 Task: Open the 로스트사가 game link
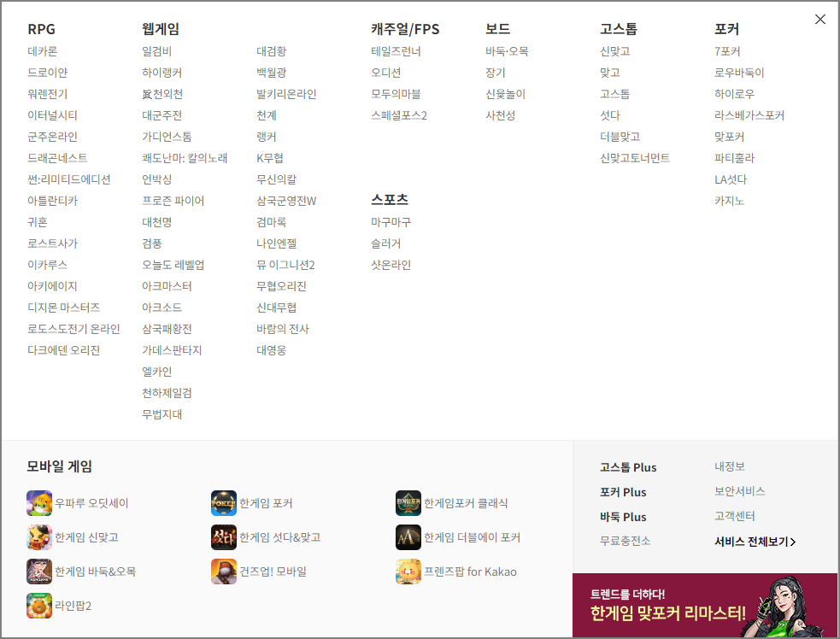pos(52,243)
